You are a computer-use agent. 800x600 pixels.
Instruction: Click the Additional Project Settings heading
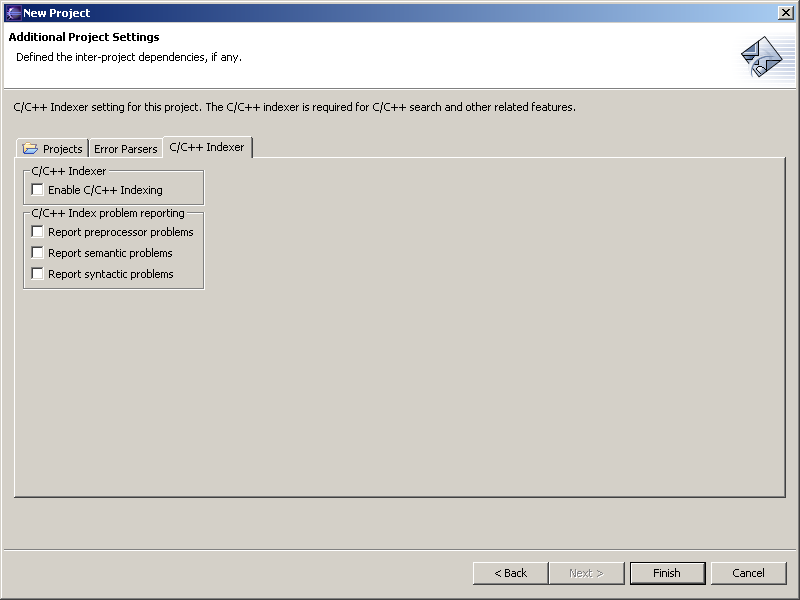(x=84, y=37)
